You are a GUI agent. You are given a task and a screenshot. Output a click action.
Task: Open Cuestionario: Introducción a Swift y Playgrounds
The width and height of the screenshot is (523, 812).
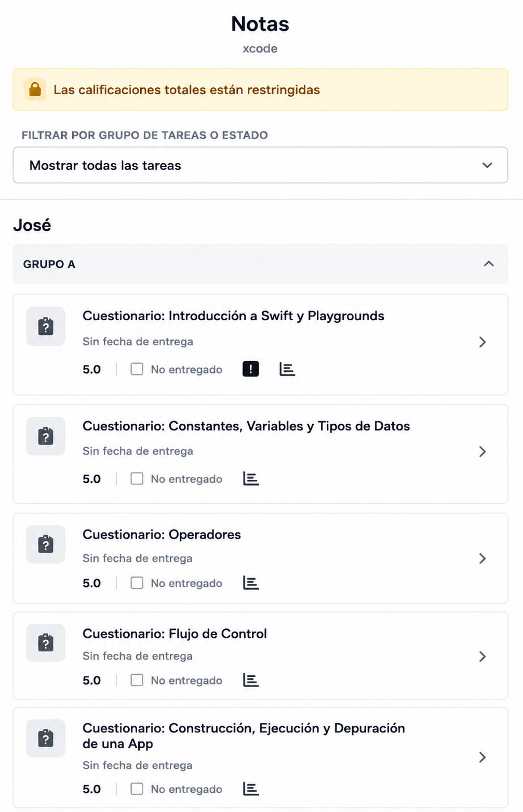pos(233,316)
